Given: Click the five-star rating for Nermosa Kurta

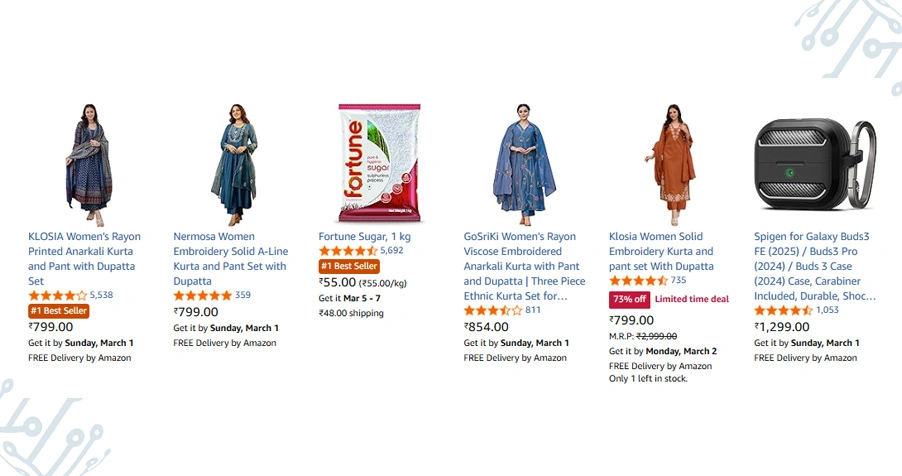Looking at the screenshot, I should point(203,296).
